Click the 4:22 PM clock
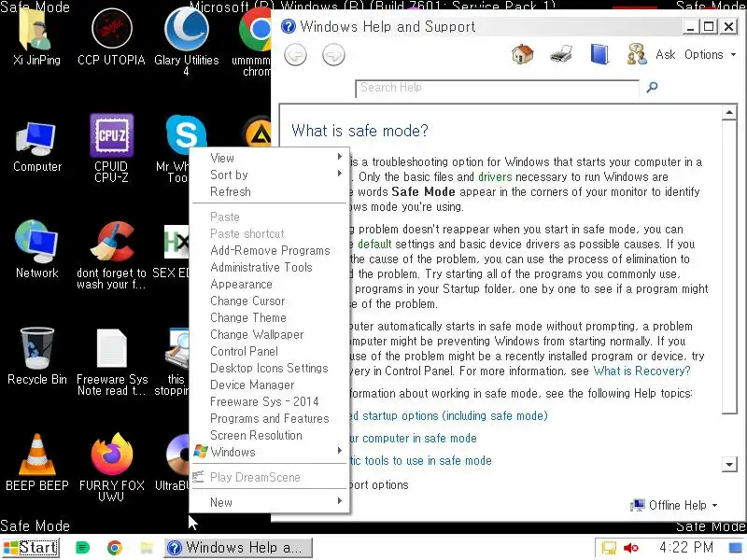This screenshot has height=560, width=747. point(686,548)
